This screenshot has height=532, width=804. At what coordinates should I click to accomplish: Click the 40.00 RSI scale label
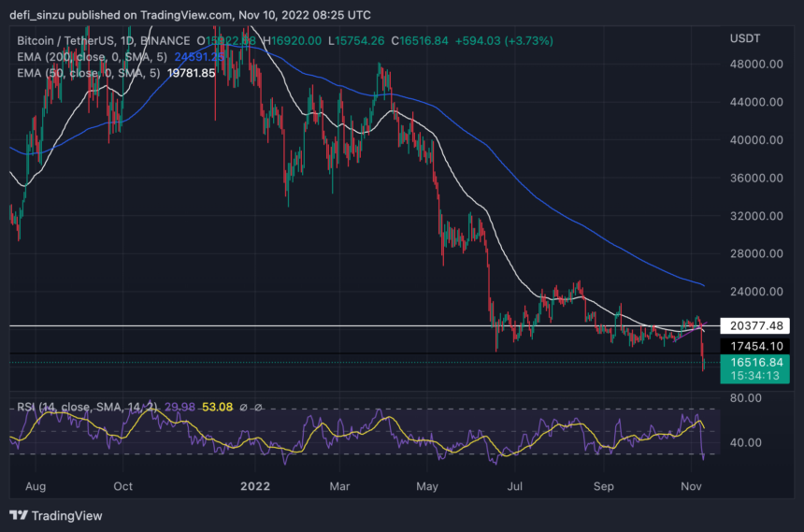746,442
